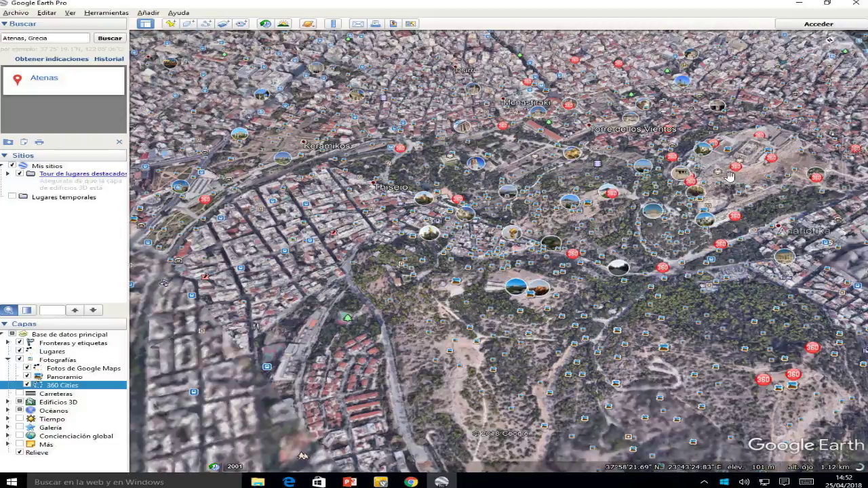This screenshot has height=488, width=868.
Task: Select the ruler measurement tool
Action: 333,24
